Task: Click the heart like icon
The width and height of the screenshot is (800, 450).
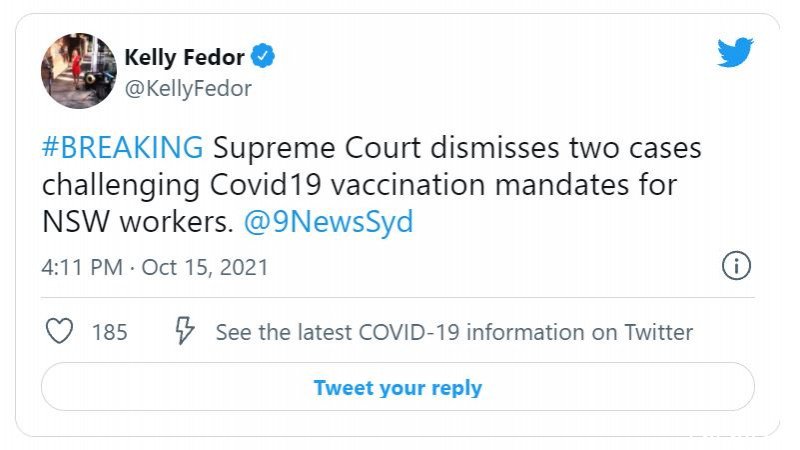Action: coord(59,331)
